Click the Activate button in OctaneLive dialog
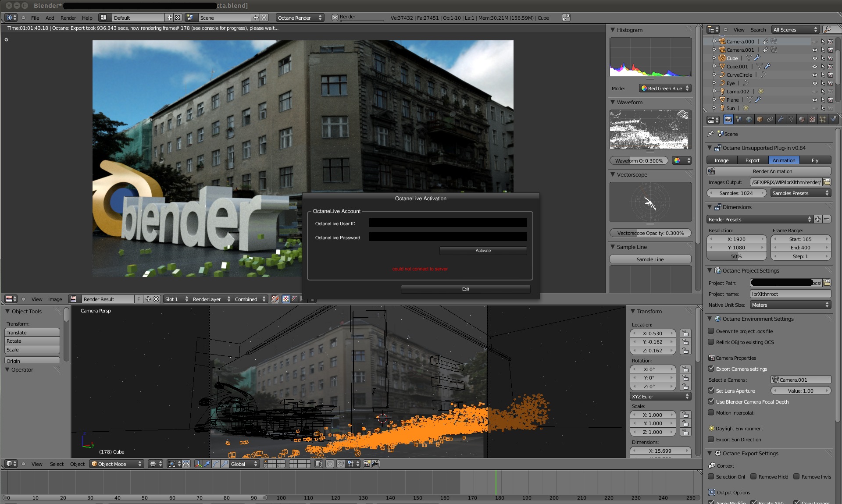The height and width of the screenshot is (504, 842). coord(483,251)
